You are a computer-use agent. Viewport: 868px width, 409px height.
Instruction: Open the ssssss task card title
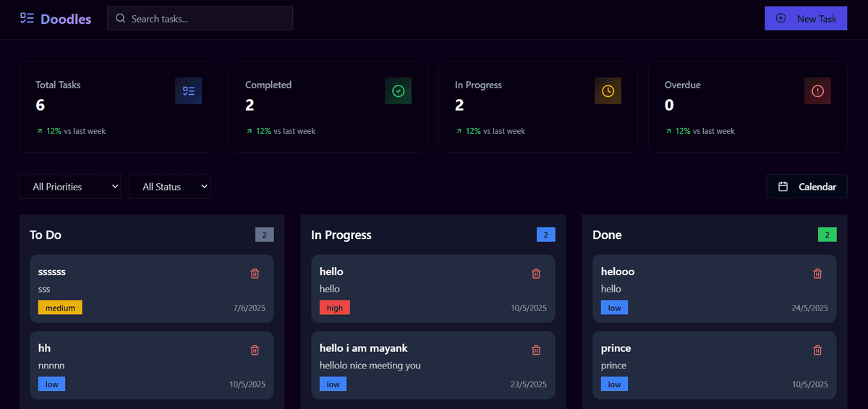click(52, 271)
